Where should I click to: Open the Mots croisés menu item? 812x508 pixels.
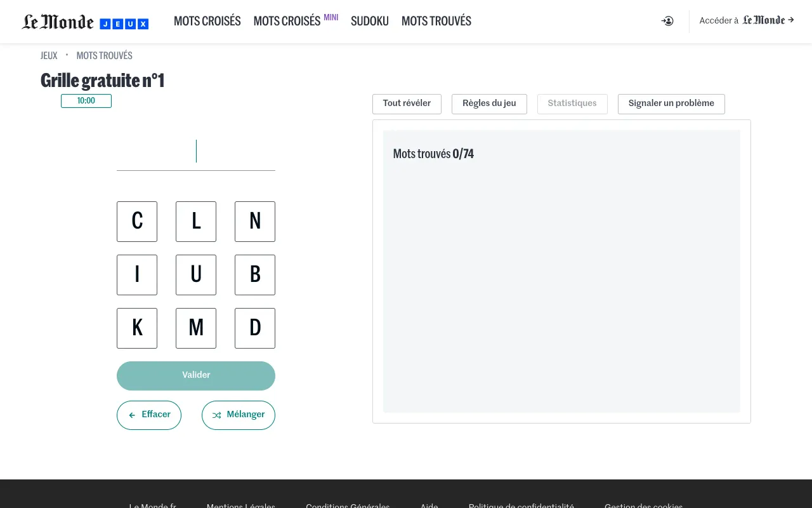click(x=207, y=22)
